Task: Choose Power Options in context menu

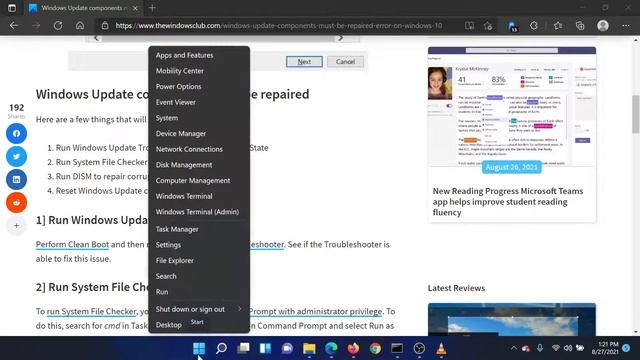Action: [199, 87]
